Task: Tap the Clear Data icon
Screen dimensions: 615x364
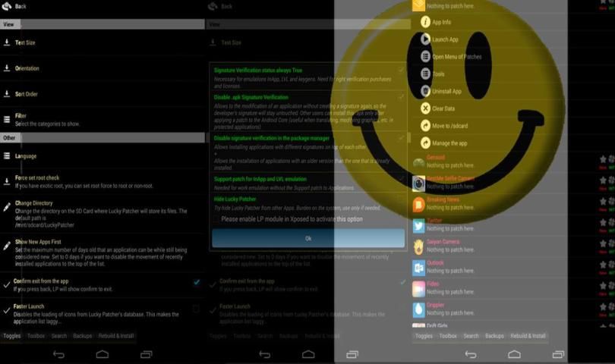Action: tap(425, 108)
